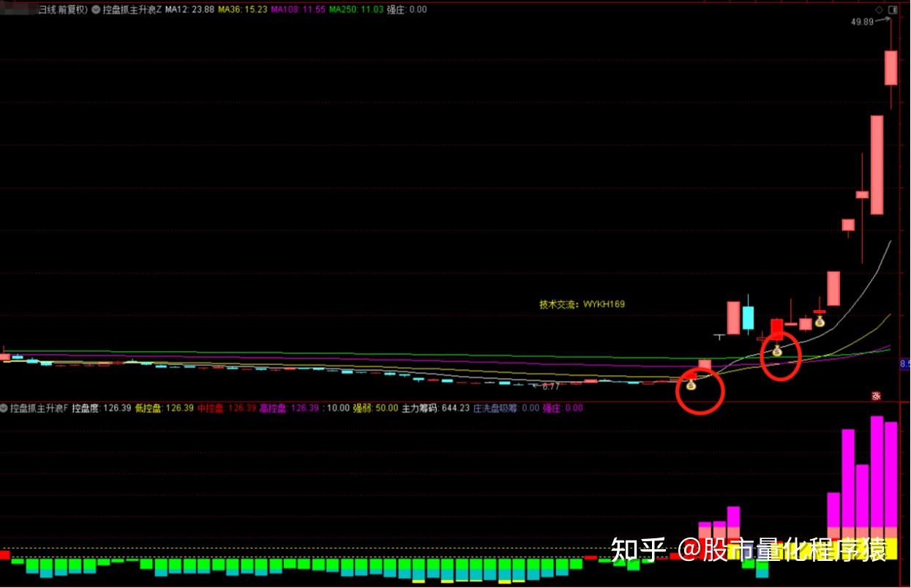911x588 pixels.
Task: Click the 日线 前复权 period label
Action: [61, 10]
